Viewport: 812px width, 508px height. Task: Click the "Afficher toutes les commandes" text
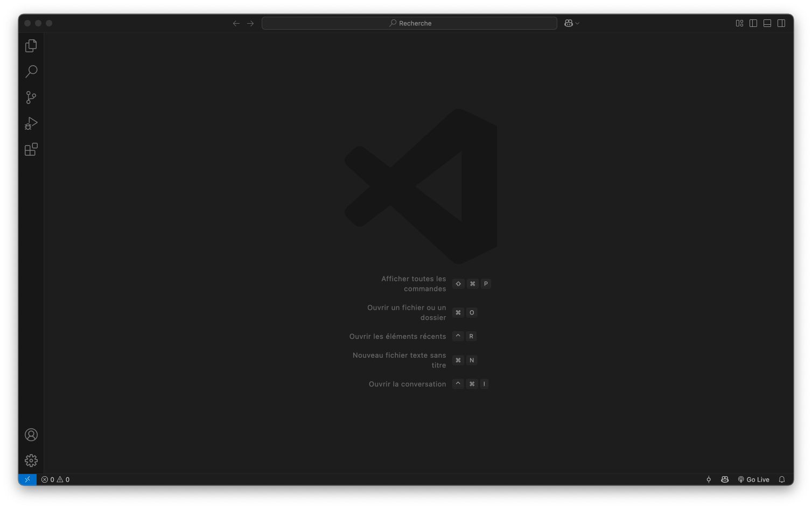coord(414,284)
